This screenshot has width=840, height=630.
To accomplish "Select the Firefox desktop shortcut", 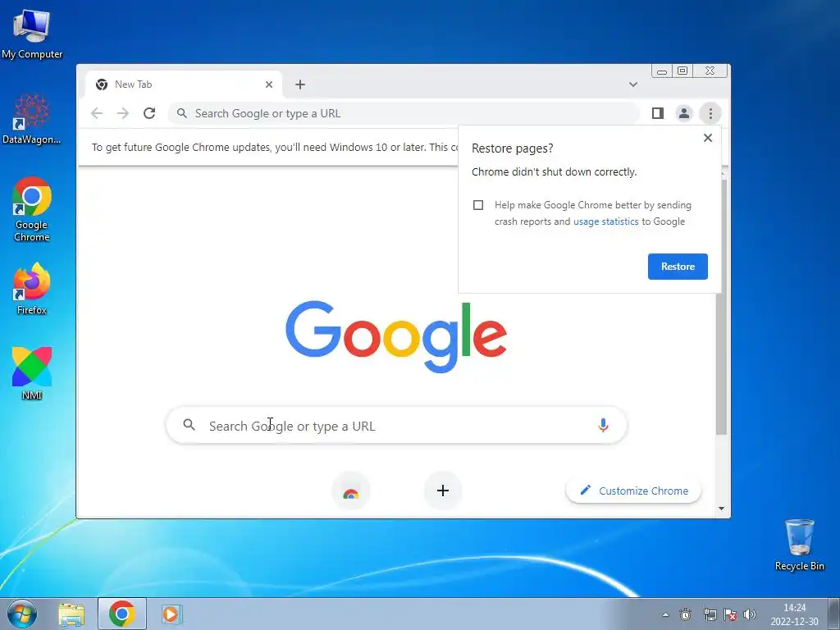I will click(x=32, y=288).
